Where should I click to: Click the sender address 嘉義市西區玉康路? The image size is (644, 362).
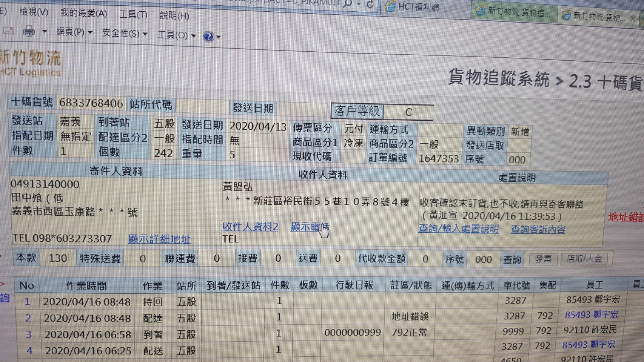coord(74,212)
